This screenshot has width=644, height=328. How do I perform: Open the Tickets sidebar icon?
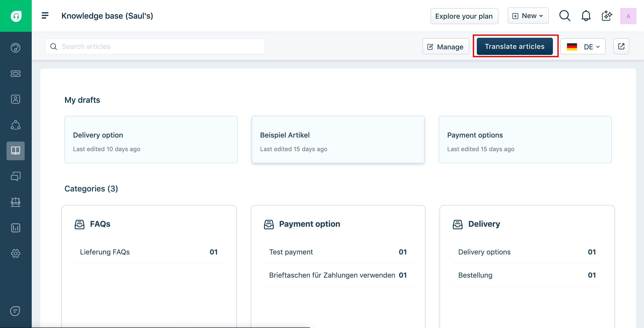[16, 74]
